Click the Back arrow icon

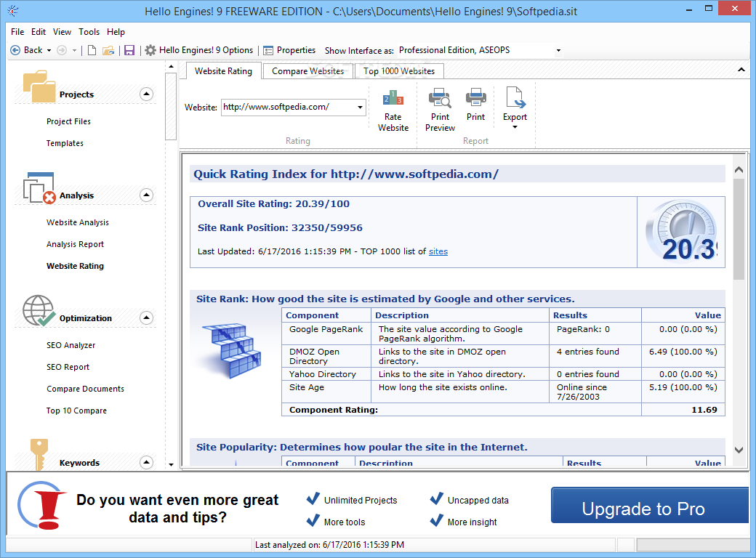(15, 50)
